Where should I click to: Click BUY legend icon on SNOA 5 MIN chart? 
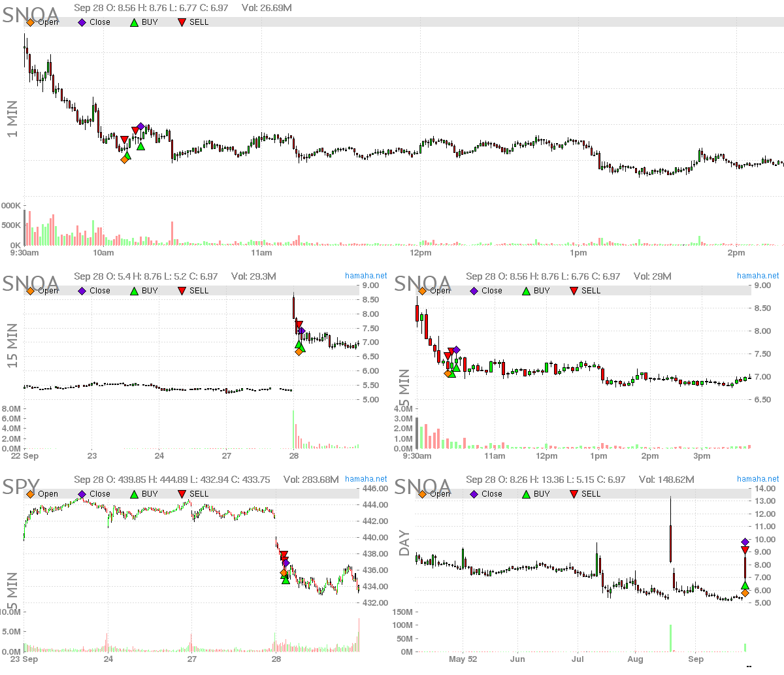(526, 291)
